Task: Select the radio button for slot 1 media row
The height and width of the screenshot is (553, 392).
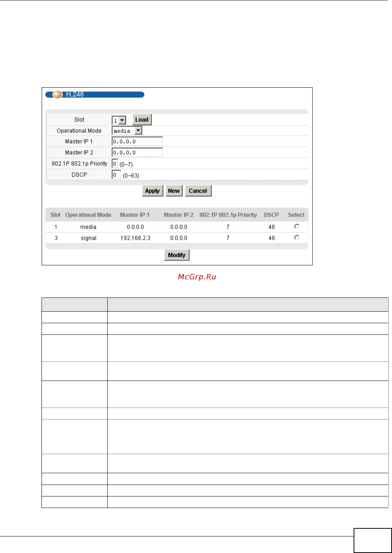Action: pyautogui.click(x=297, y=226)
